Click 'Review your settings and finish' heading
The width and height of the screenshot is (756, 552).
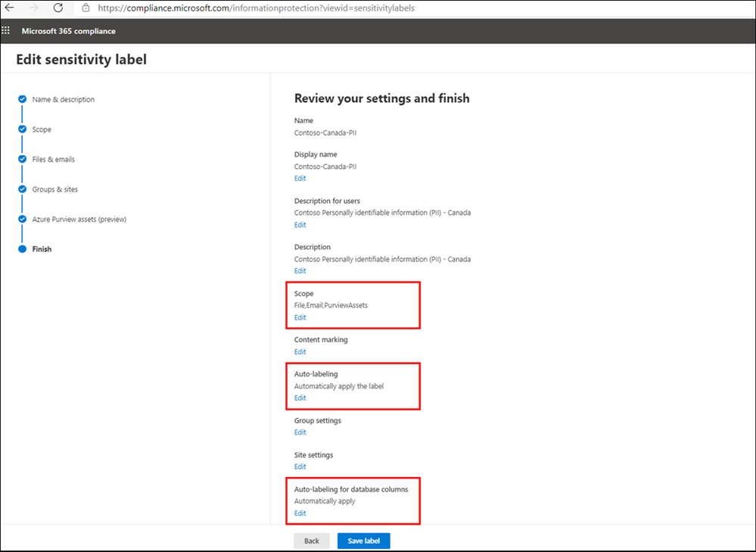382,98
